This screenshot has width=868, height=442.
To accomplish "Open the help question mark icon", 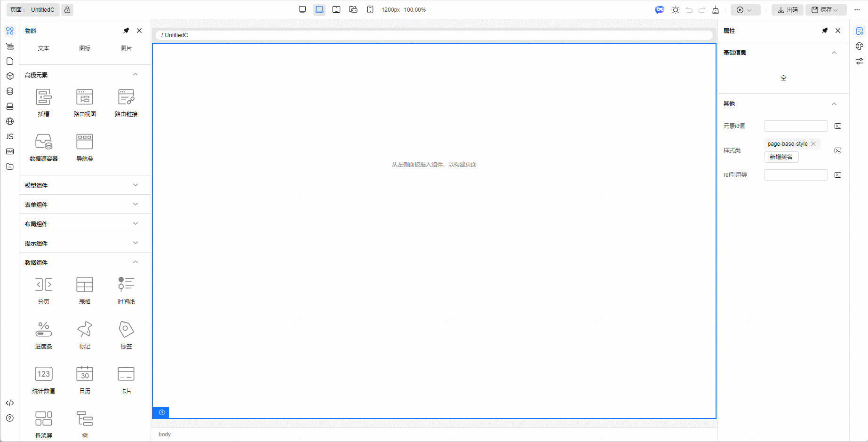I will (10, 418).
